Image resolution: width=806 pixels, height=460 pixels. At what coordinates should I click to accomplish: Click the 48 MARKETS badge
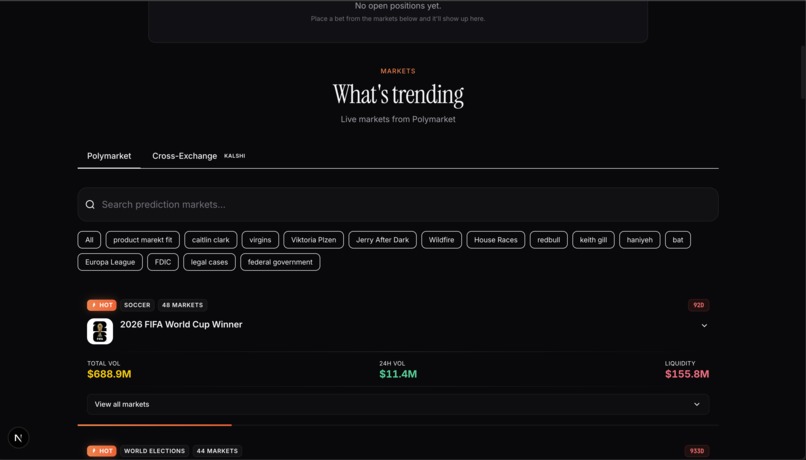click(x=182, y=305)
